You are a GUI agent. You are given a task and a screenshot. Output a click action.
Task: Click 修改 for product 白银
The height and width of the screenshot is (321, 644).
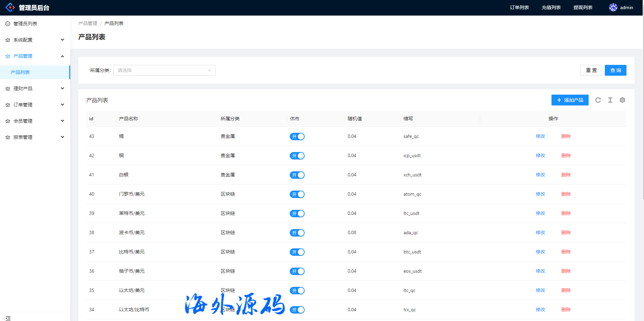tap(540, 175)
